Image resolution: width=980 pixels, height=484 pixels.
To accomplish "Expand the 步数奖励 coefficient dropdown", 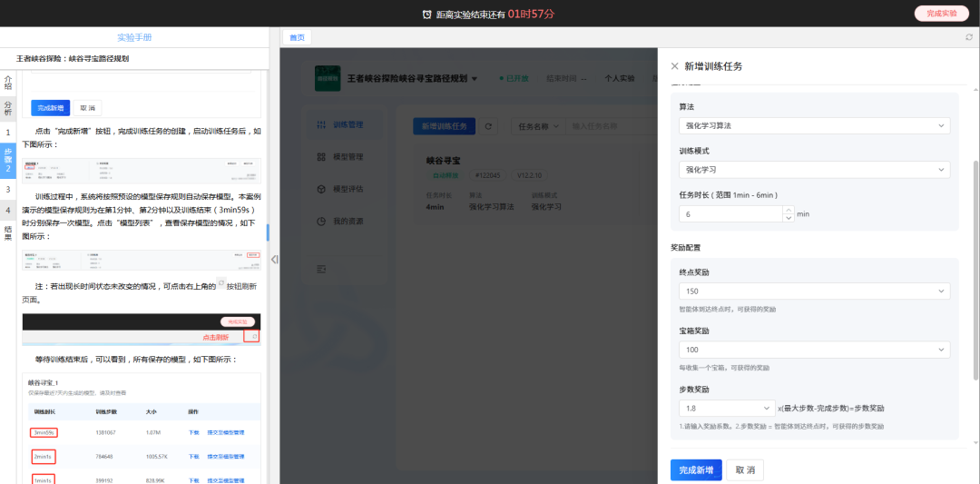I will pyautogui.click(x=727, y=409).
